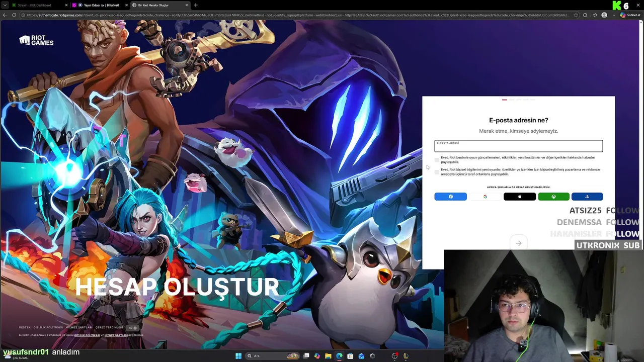The height and width of the screenshot is (362, 644).
Task: Bookmark this page with star icon
Action: click(576, 15)
